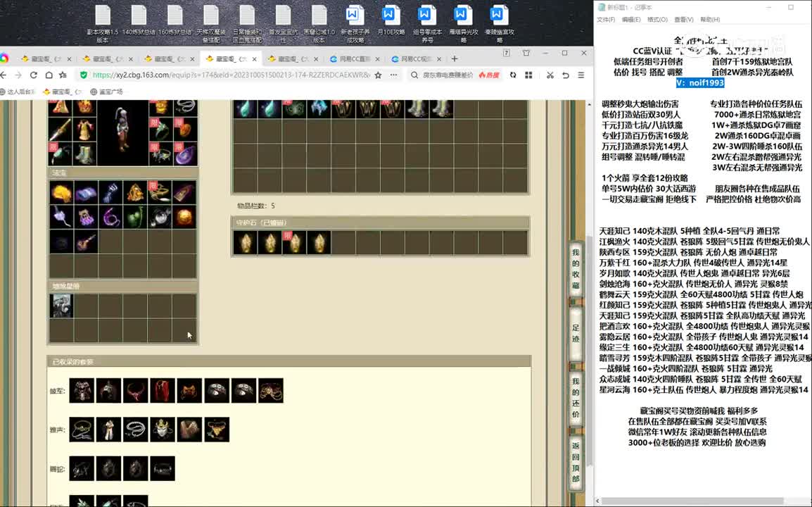Open browser apps grid icon

[528, 75]
